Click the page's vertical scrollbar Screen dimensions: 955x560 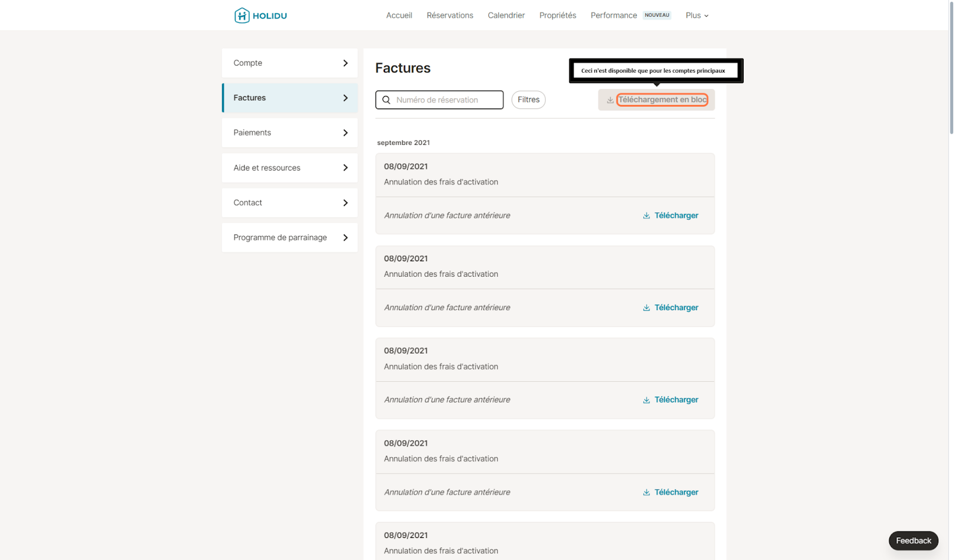point(951,69)
